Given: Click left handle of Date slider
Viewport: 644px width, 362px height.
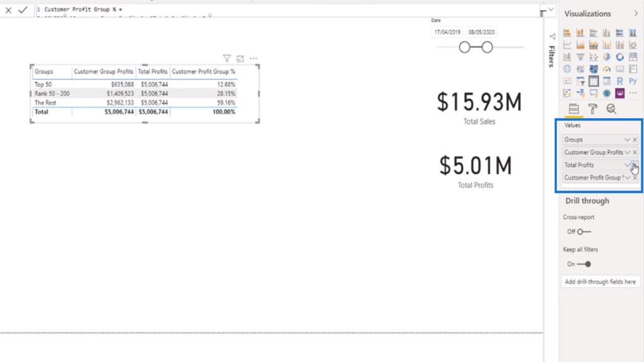Looking at the screenshot, I should 465,47.
